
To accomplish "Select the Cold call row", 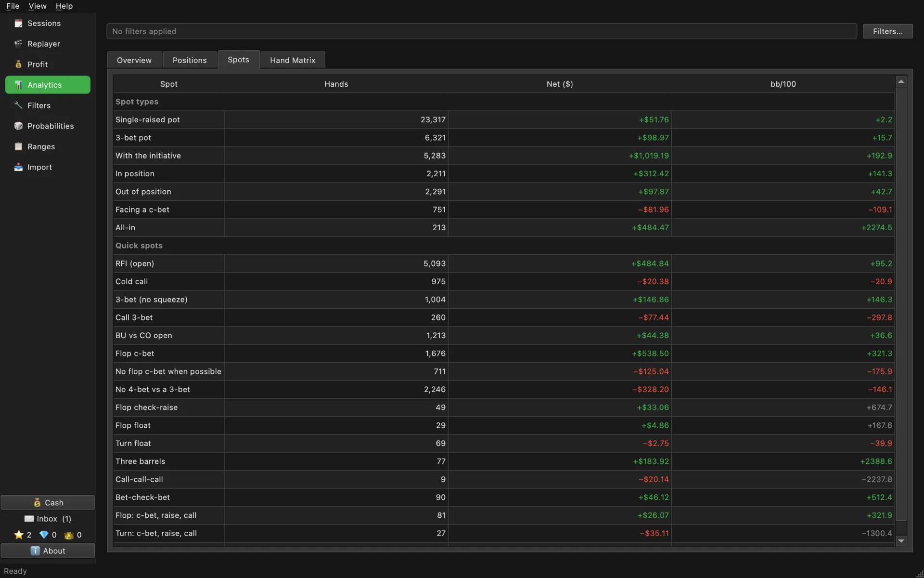I will 504,281.
